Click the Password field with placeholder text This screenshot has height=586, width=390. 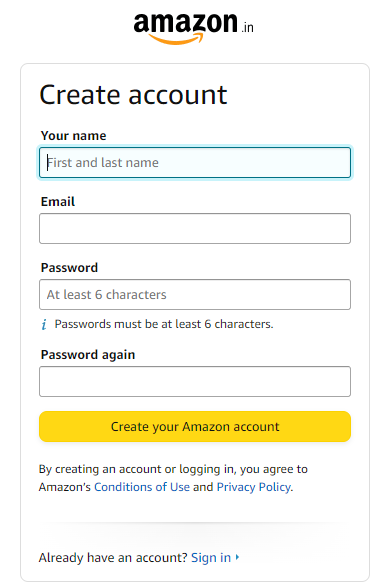[195, 294]
